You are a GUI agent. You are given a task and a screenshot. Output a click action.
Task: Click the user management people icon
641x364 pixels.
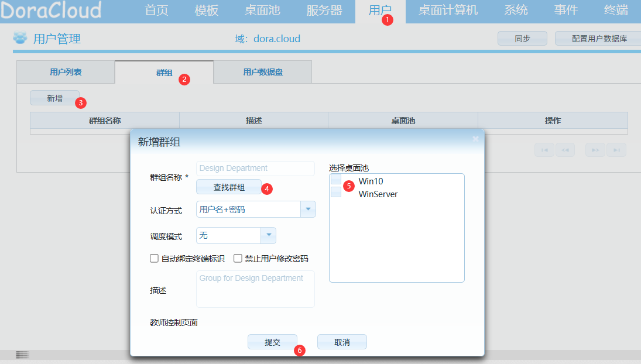coord(20,38)
